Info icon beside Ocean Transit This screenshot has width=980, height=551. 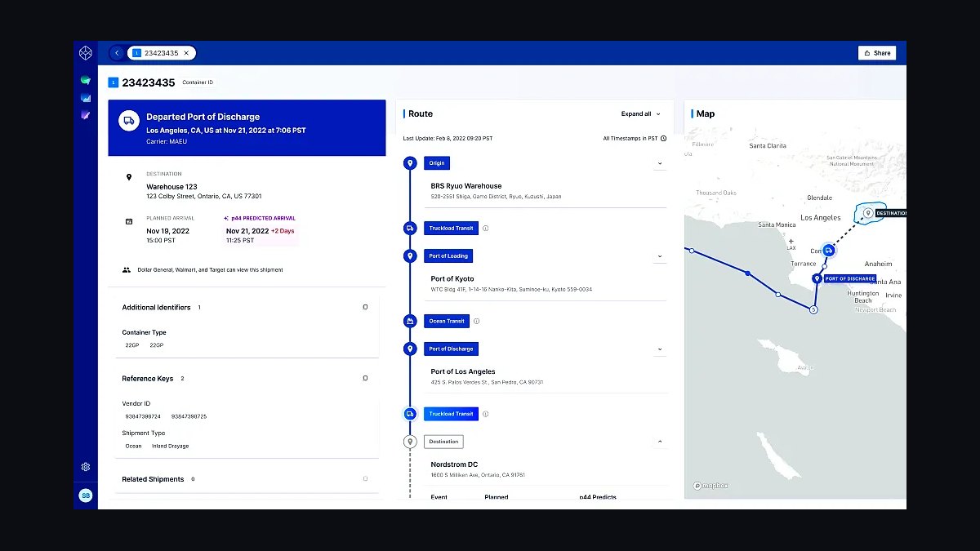point(476,321)
